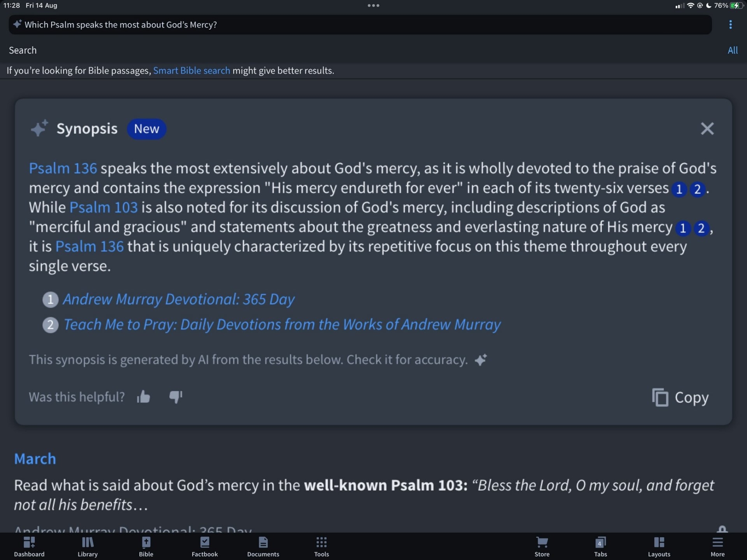Screen dimensions: 747x560
Task: Tap the AI sparkle icon beside accuracy notice
Action: [x=481, y=360]
